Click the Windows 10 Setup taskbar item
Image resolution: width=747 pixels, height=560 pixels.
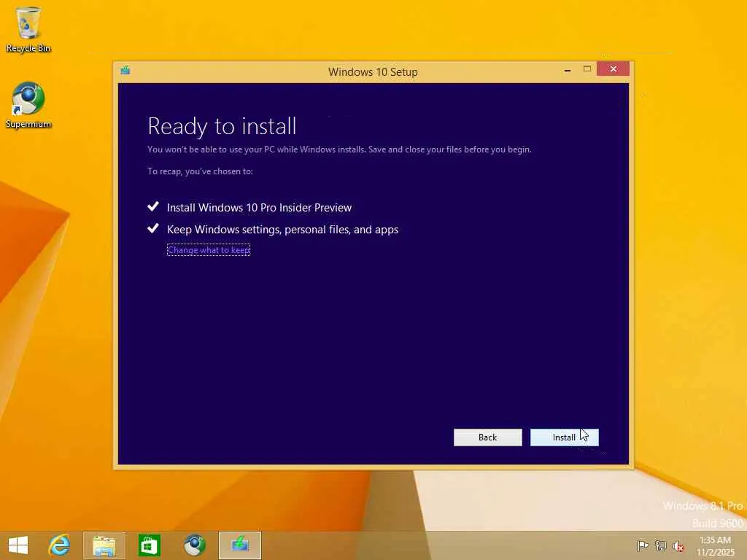239,545
